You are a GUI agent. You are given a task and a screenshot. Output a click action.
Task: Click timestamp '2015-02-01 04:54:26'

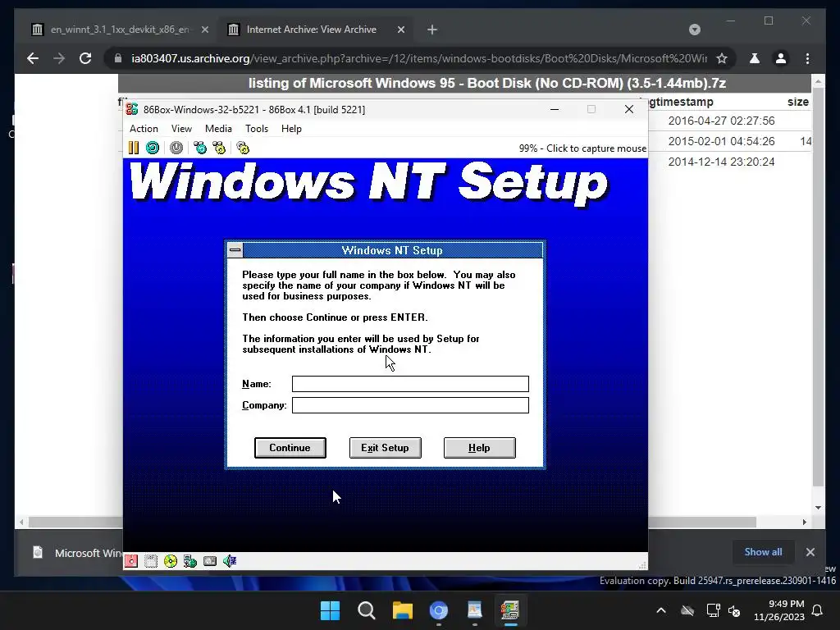pyautogui.click(x=721, y=141)
